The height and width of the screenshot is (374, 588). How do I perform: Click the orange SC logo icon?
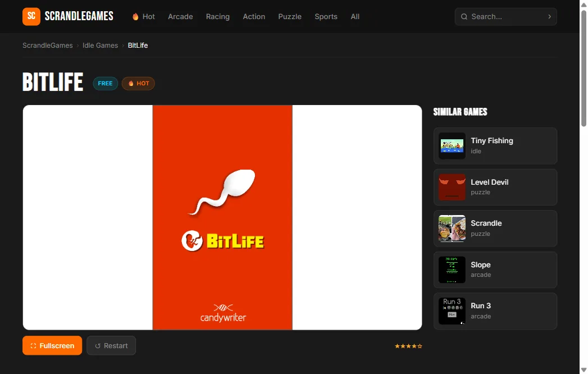coord(31,16)
